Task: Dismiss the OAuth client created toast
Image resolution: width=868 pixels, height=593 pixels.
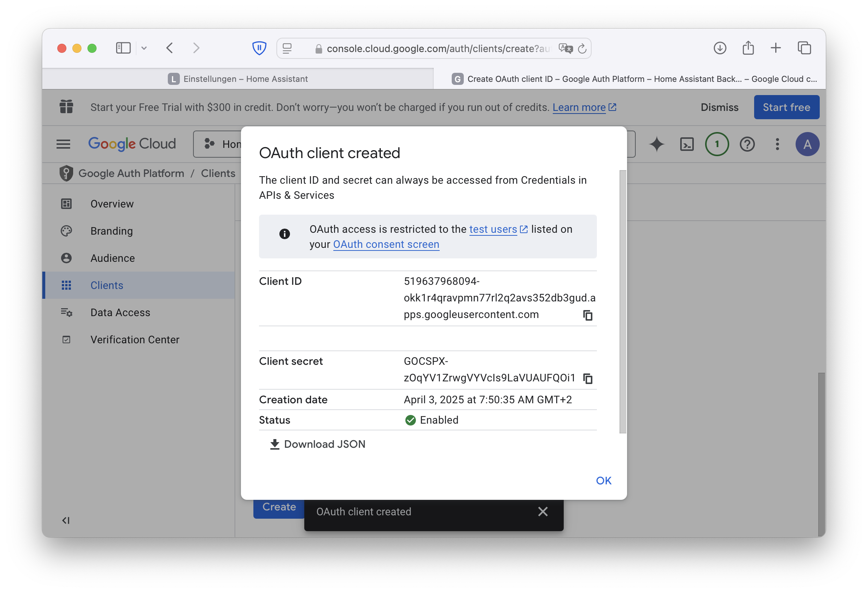Action: tap(543, 512)
